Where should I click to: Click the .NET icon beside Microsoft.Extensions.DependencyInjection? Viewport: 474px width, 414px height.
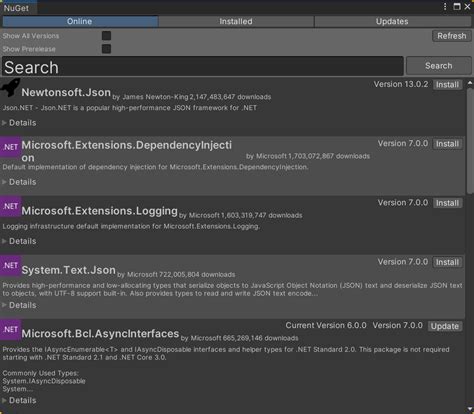coord(10,147)
